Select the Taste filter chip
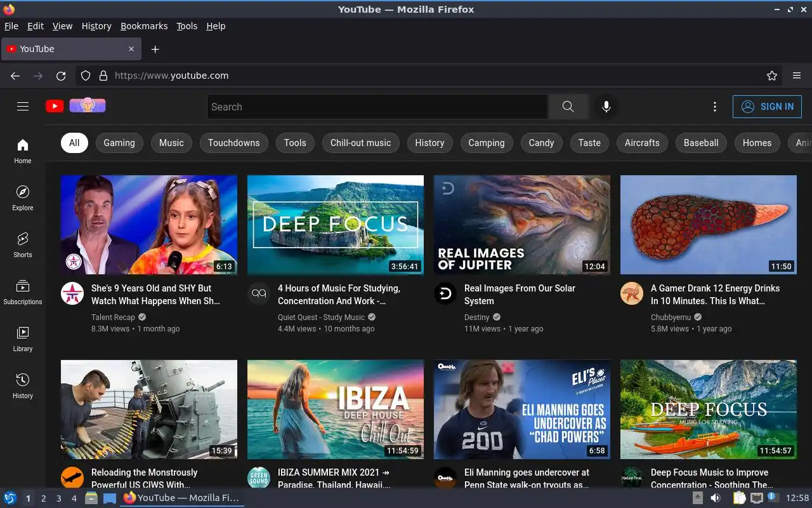812x508 pixels. pyautogui.click(x=589, y=143)
